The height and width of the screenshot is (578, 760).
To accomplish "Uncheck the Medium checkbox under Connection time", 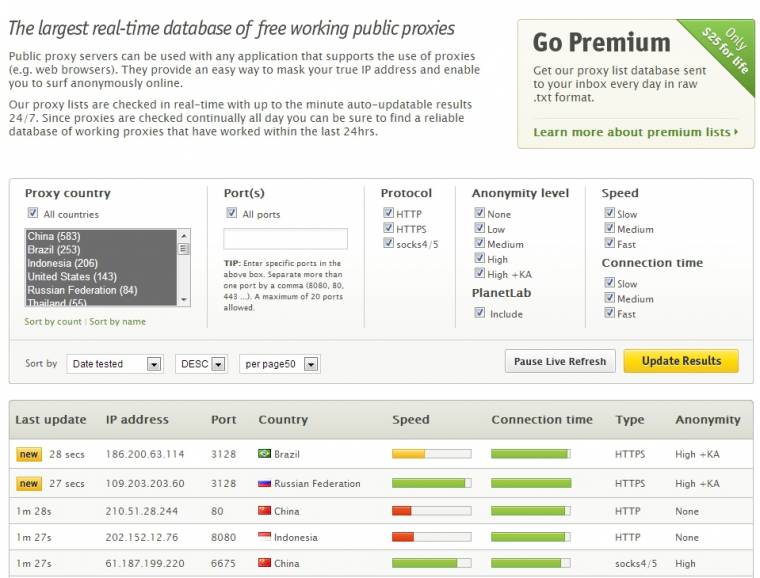I will pyautogui.click(x=609, y=297).
